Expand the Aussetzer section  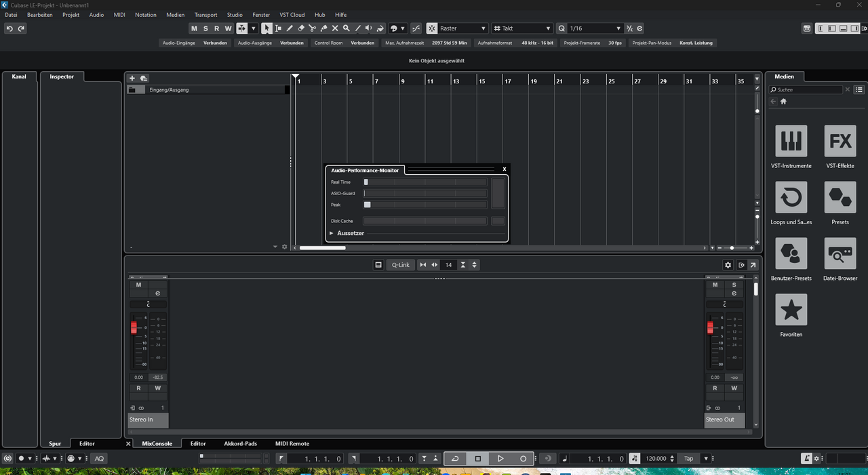click(332, 233)
